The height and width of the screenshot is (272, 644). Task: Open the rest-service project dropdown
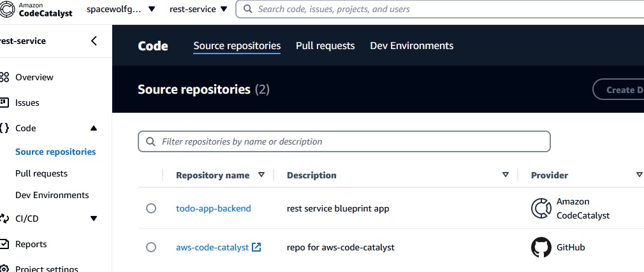pos(198,9)
